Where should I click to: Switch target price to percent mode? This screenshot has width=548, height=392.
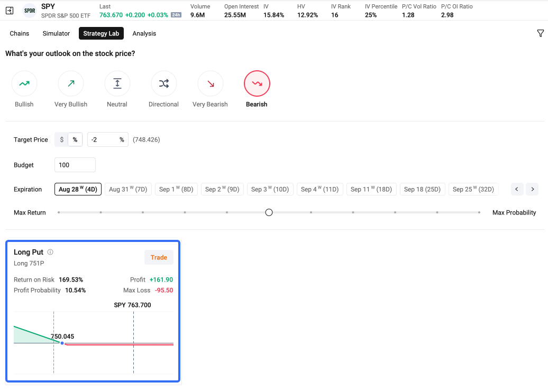75,139
